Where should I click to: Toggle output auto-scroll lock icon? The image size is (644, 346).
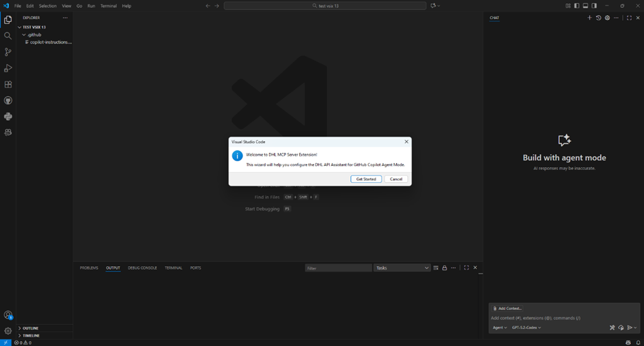click(445, 268)
